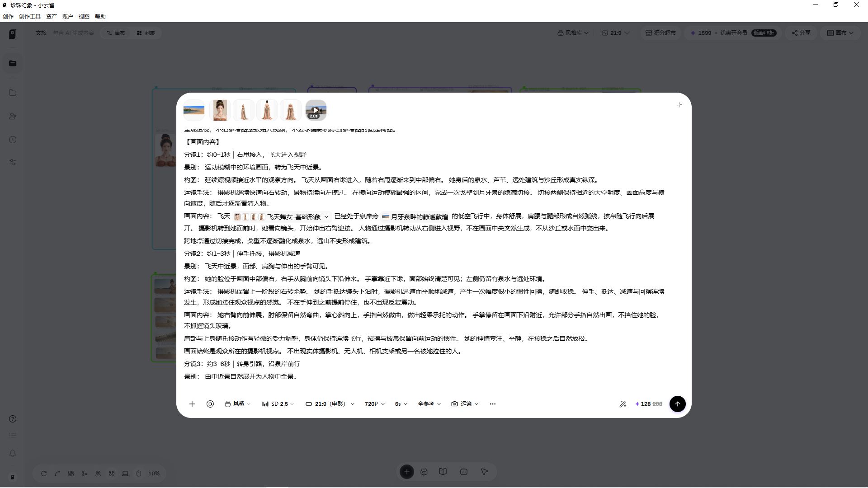Select the woman portrait reference thumbnail

[x=220, y=110]
